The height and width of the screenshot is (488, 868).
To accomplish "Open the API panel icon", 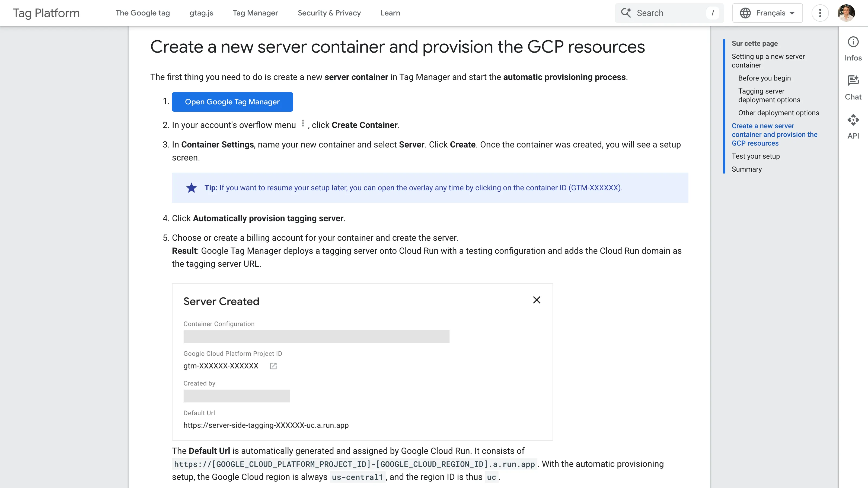I will click(x=853, y=120).
